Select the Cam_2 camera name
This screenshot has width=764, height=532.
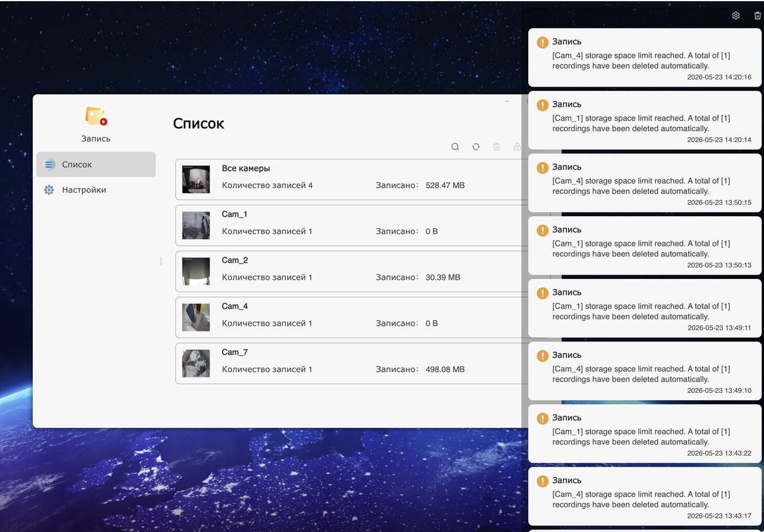click(235, 260)
